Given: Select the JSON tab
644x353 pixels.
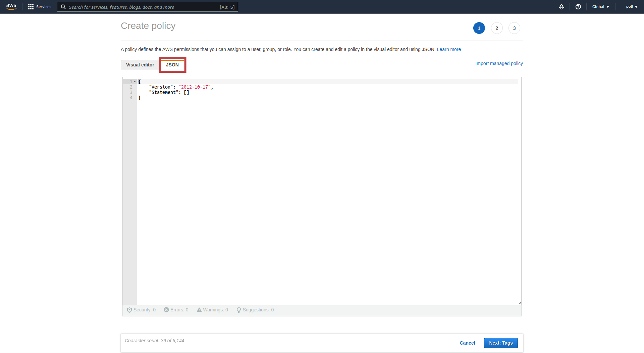Looking at the screenshot, I should pos(172,64).
